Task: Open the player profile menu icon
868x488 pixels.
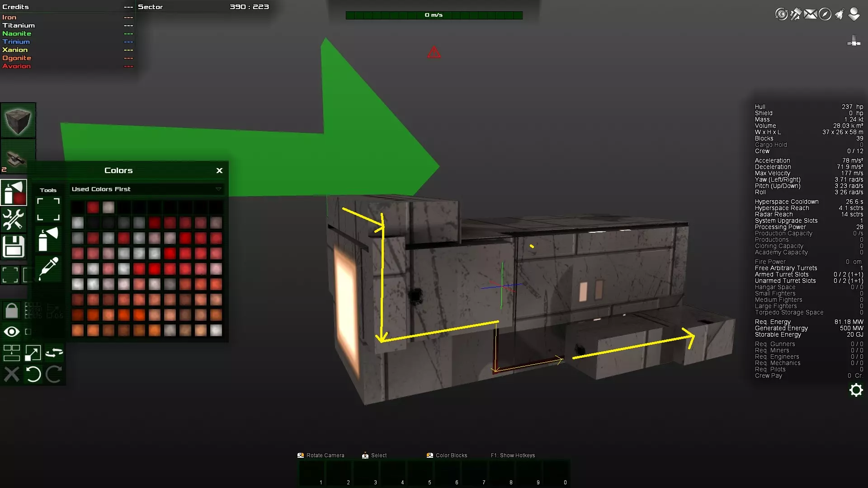Action: click(x=854, y=14)
